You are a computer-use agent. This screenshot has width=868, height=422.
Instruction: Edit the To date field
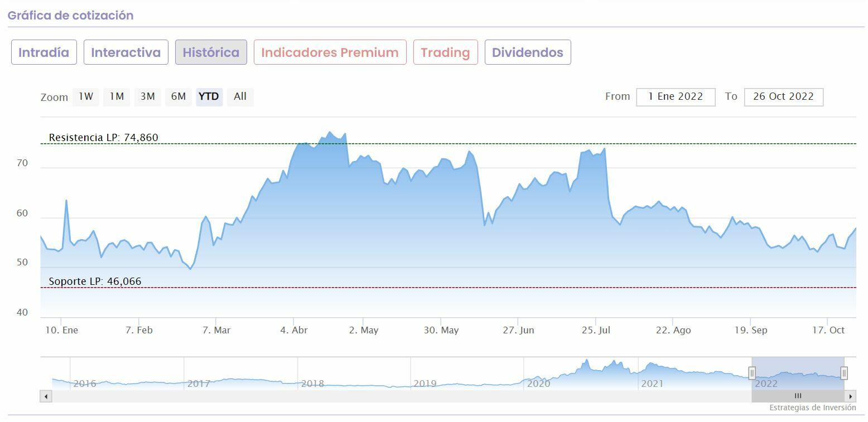coord(783,96)
